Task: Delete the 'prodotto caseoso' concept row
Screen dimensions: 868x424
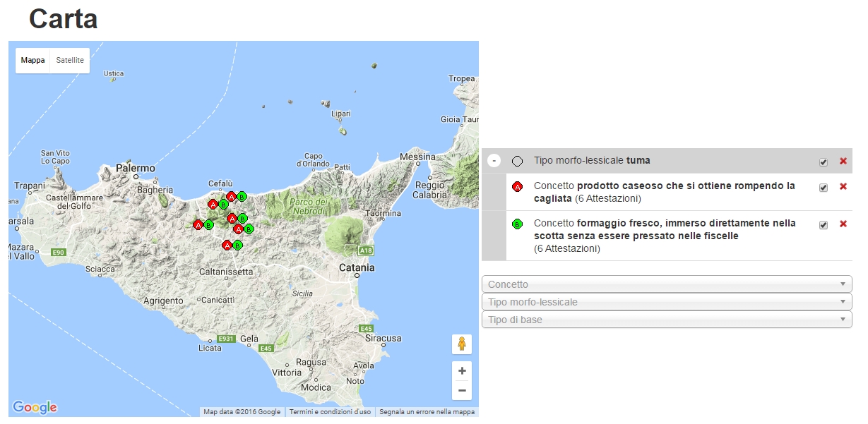Action: (843, 187)
